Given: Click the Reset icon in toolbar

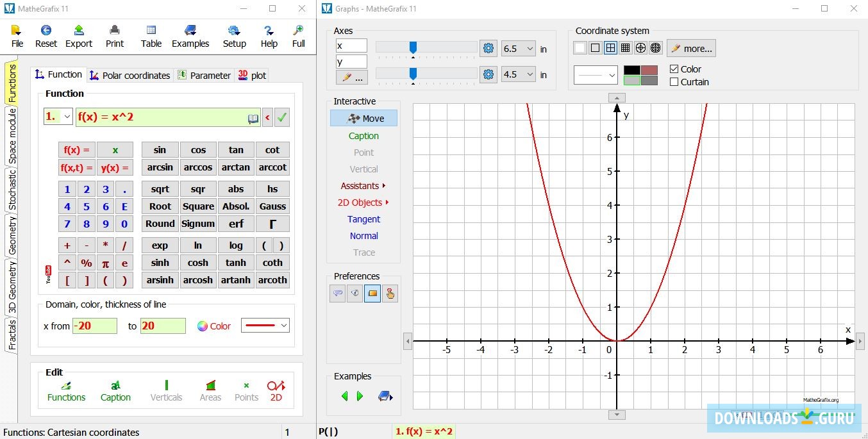Looking at the screenshot, I should click(x=46, y=36).
